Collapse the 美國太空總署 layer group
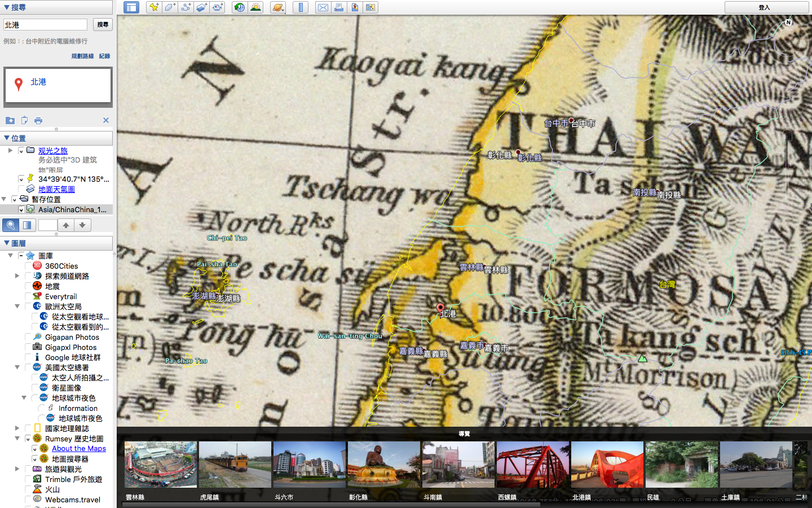Image resolution: width=812 pixels, height=508 pixels. coord(17,367)
